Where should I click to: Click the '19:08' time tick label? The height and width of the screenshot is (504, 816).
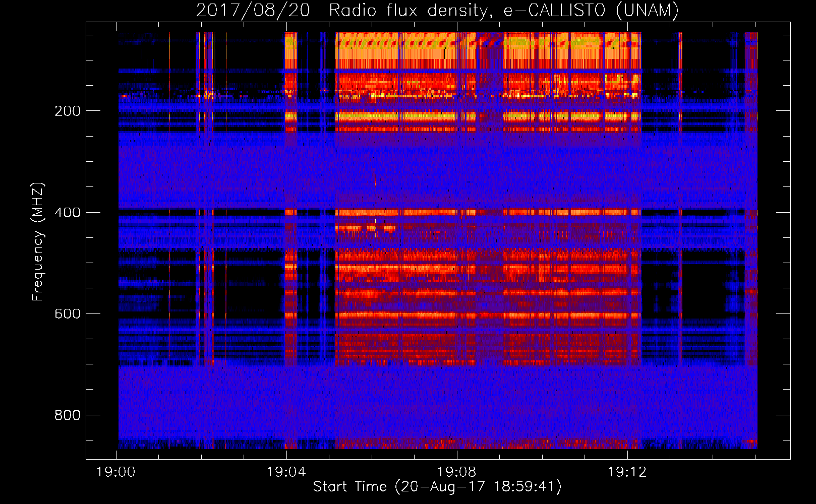tap(457, 472)
